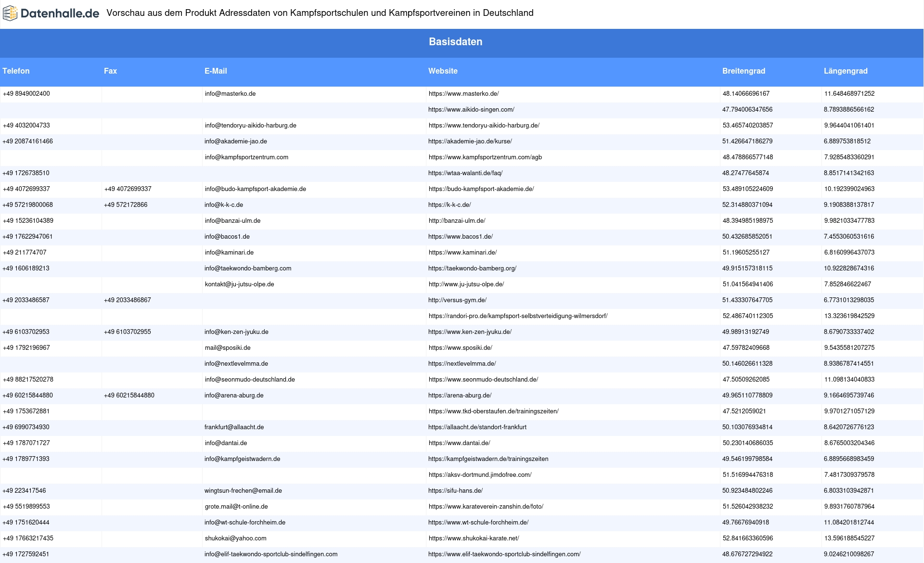Select the Website column header
The height and width of the screenshot is (563, 924).
(443, 71)
